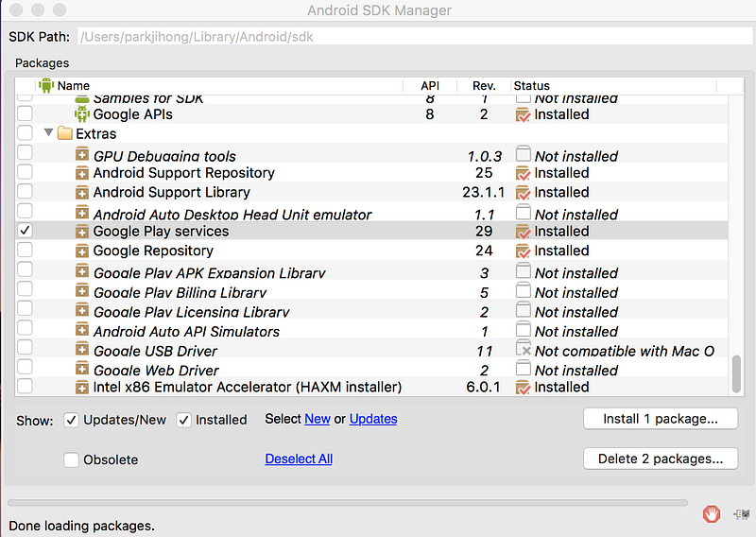Viewport: 756px width, 537px height.
Task: Click the Intel x86 Emulator Accelerator package icon
Action: (82, 387)
